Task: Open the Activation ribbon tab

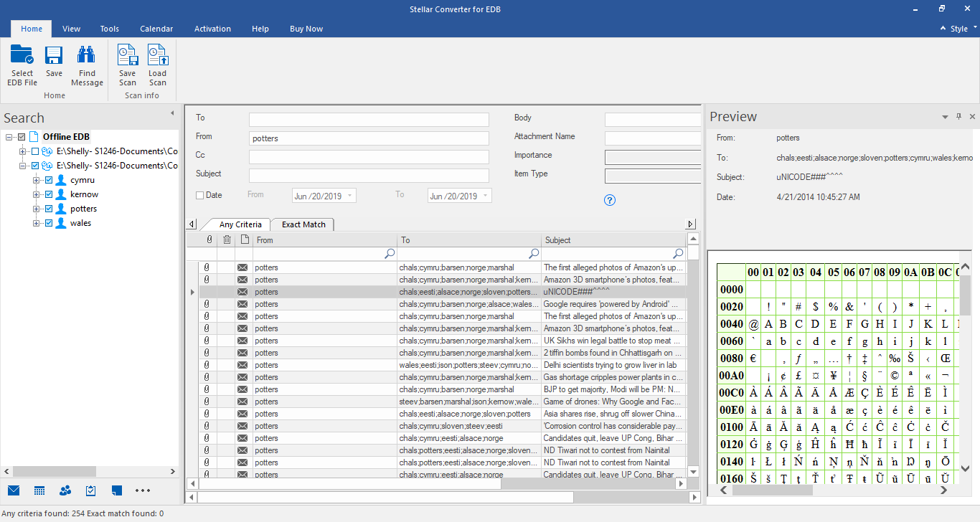Action: [212, 29]
